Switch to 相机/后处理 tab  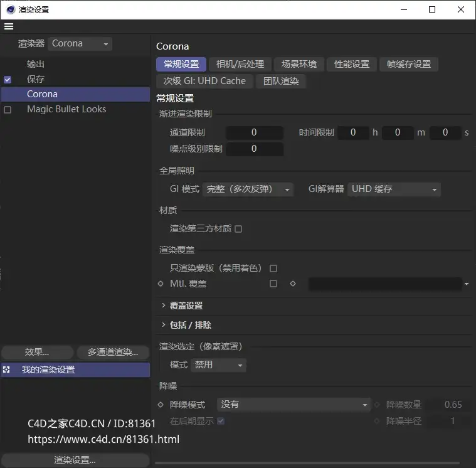coord(240,64)
